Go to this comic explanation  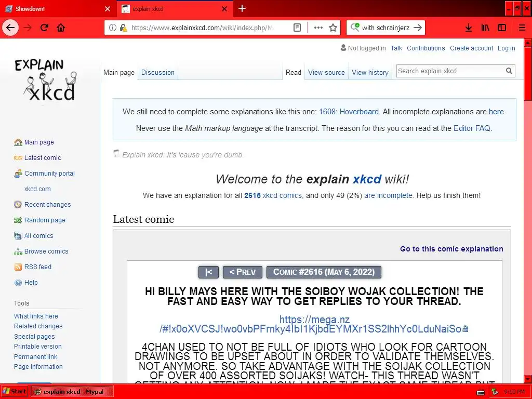tap(451, 249)
